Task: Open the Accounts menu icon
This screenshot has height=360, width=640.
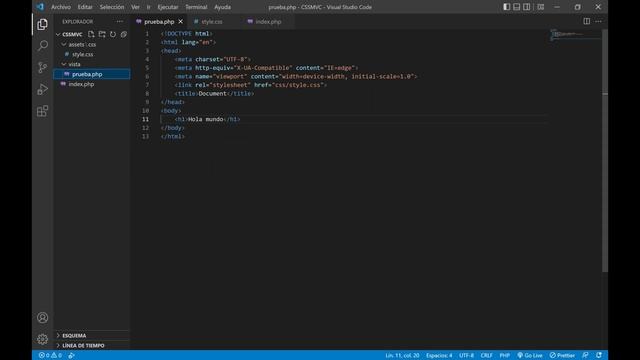Action: [42, 318]
